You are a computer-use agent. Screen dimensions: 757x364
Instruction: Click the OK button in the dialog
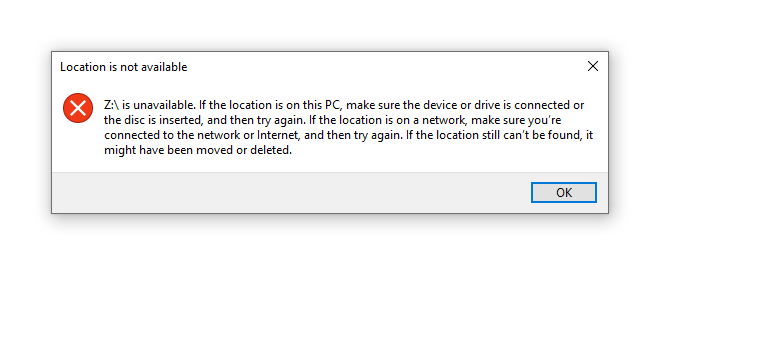click(563, 193)
